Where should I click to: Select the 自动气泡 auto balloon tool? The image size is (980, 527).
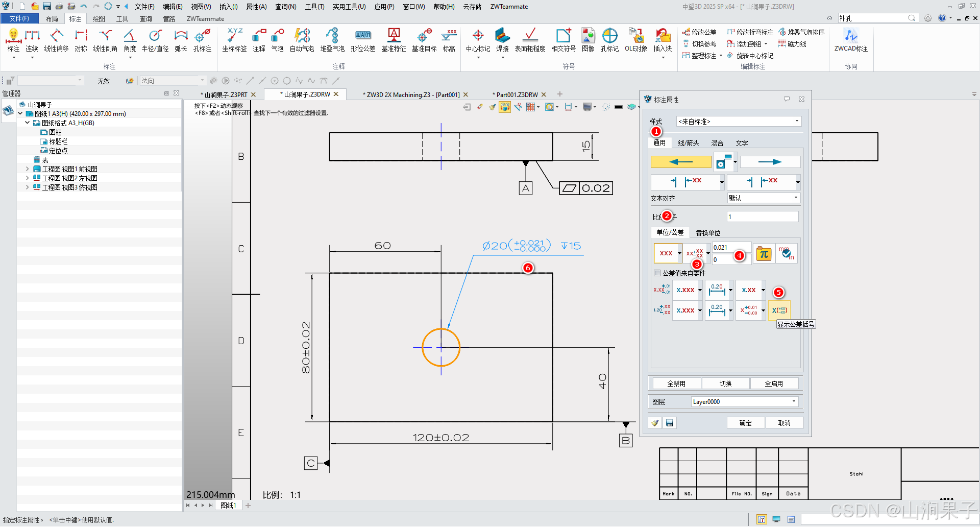point(302,40)
